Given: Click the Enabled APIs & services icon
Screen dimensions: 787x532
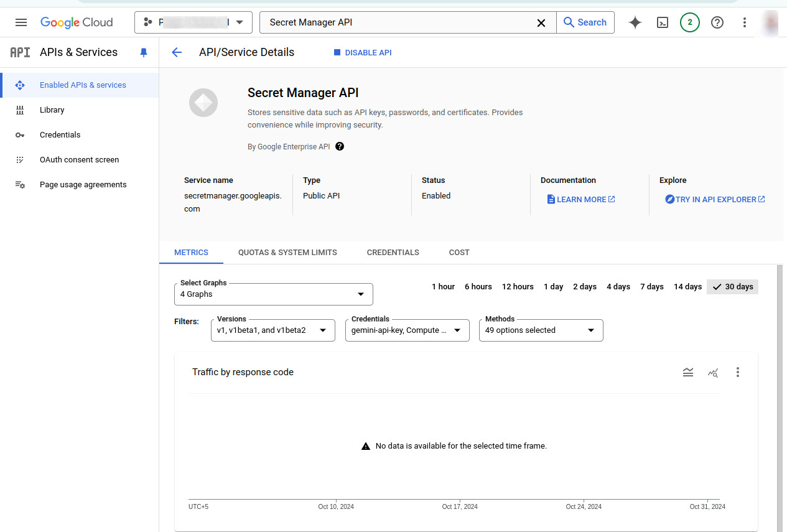Looking at the screenshot, I should tap(20, 85).
